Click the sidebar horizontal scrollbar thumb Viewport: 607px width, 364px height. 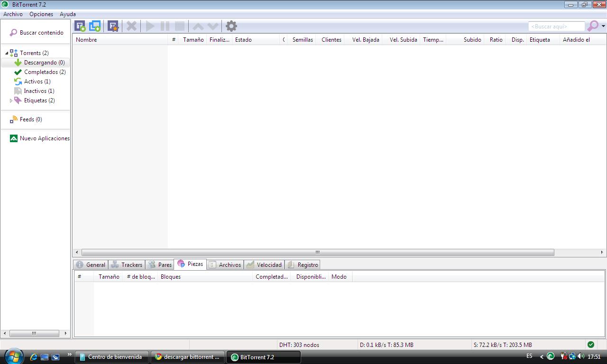point(34,333)
